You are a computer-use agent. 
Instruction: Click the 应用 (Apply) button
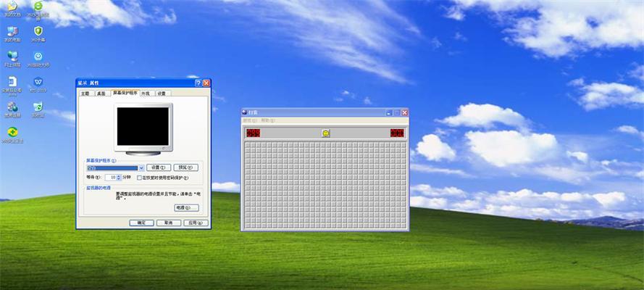point(196,223)
